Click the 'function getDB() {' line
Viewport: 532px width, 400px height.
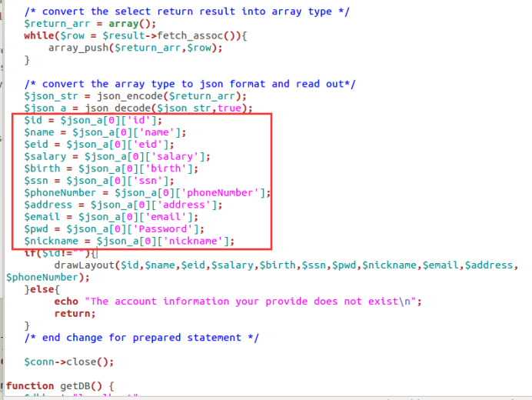point(60,386)
